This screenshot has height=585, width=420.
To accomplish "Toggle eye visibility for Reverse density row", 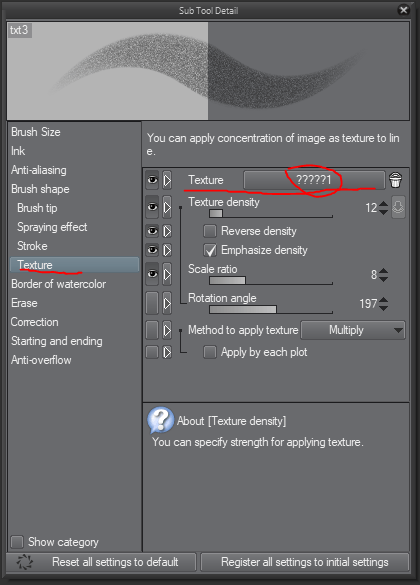I will click(152, 231).
